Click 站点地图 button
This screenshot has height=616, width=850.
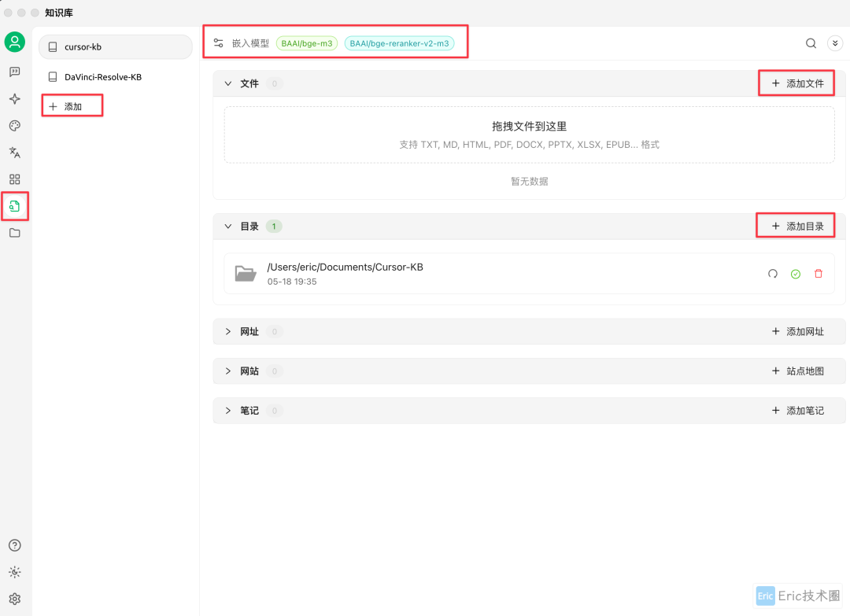797,371
